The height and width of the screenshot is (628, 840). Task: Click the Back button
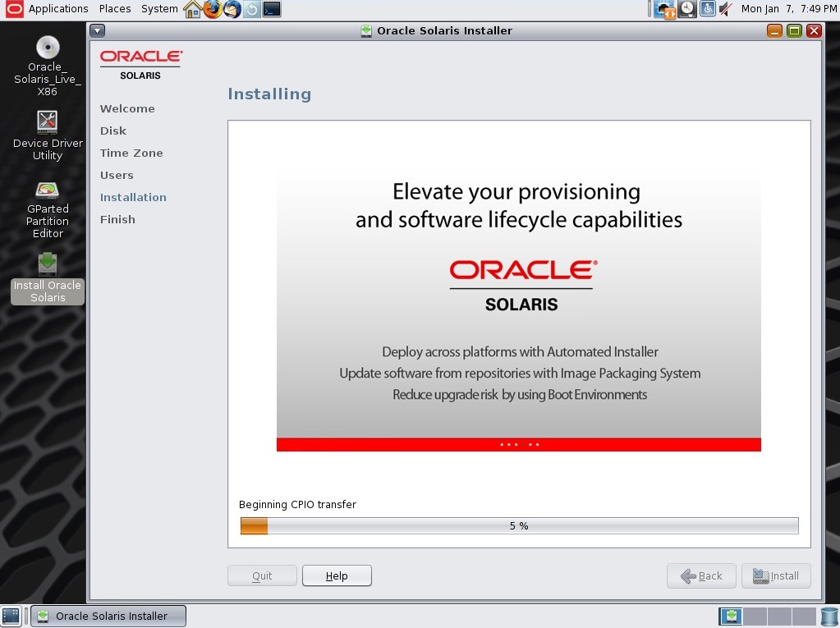coord(701,576)
